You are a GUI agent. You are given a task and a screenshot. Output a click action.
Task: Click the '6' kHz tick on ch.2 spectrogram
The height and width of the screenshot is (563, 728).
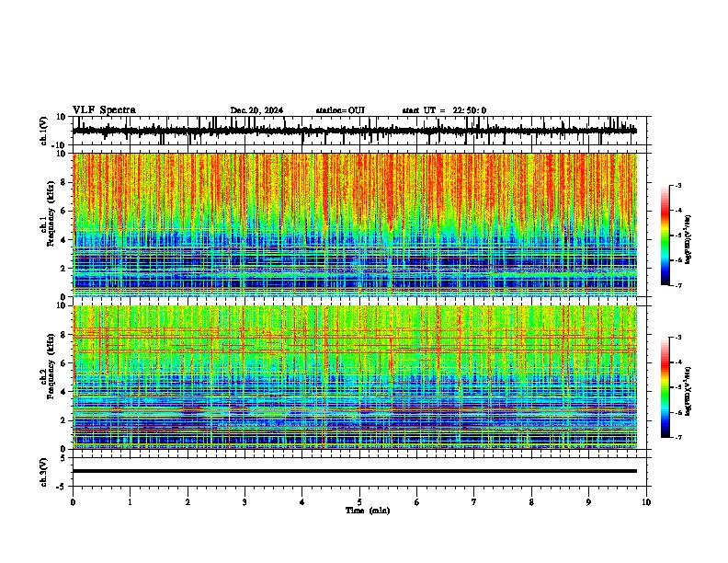click(63, 363)
